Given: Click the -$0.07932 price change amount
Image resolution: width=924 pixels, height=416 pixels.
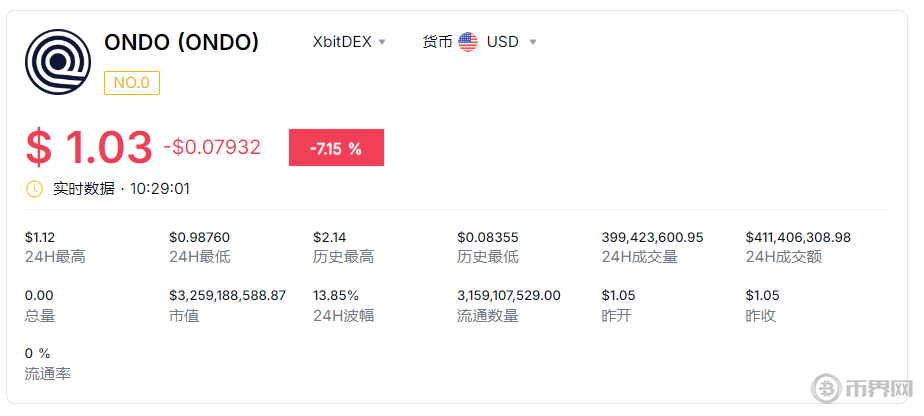Looking at the screenshot, I should click(x=212, y=148).
